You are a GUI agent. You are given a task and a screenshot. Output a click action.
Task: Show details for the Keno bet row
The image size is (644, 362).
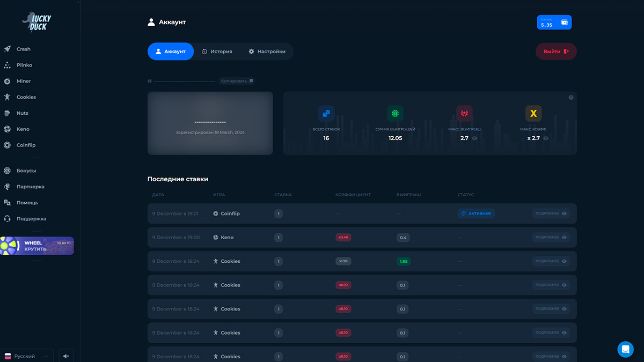[551, 238]
